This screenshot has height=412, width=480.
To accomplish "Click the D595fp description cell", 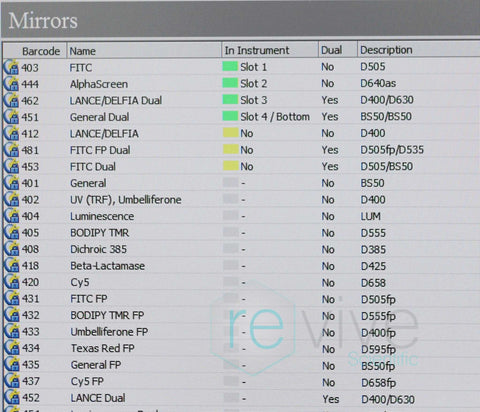I will (378, 349).
